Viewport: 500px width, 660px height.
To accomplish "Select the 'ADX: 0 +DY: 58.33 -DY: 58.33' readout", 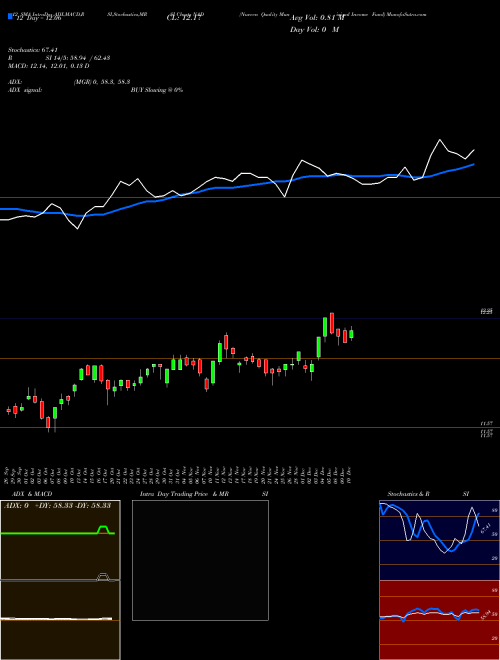I will click(57, 505).
